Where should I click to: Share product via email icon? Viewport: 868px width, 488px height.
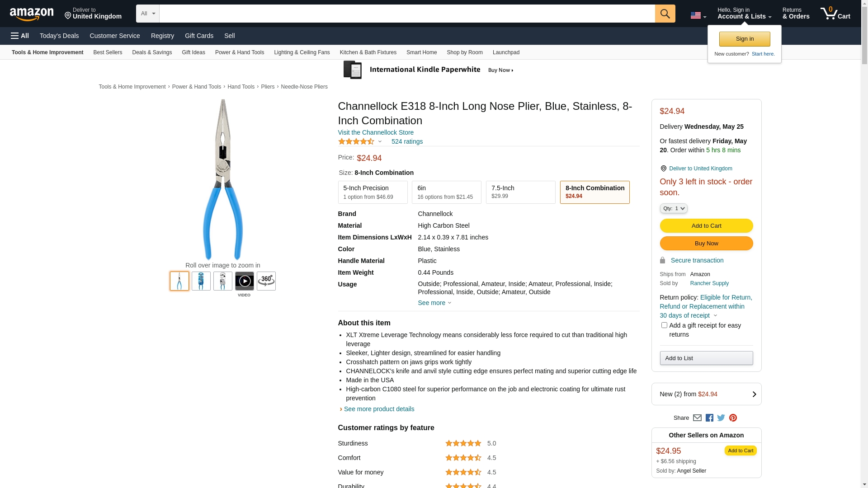tap(697, 418)
